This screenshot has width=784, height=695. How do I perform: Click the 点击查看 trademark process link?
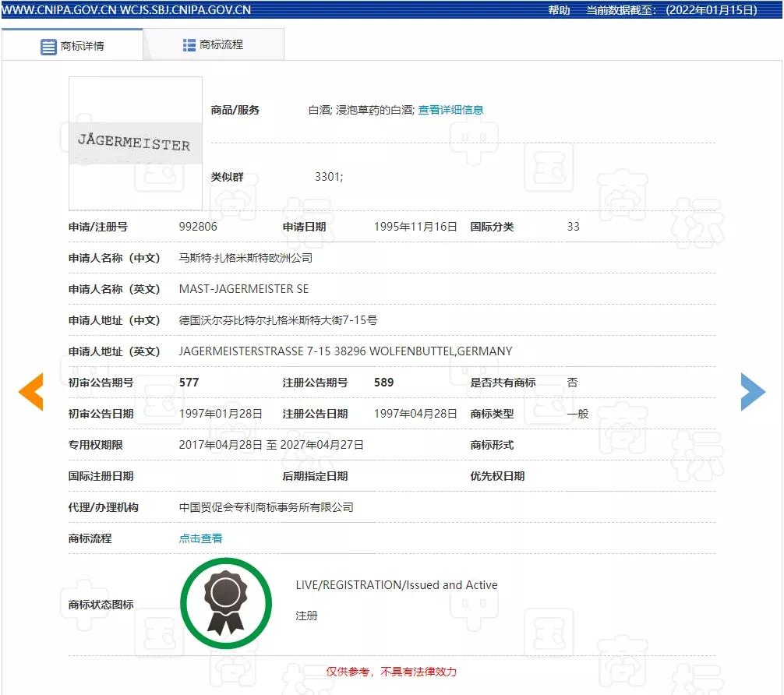point(200,538)
